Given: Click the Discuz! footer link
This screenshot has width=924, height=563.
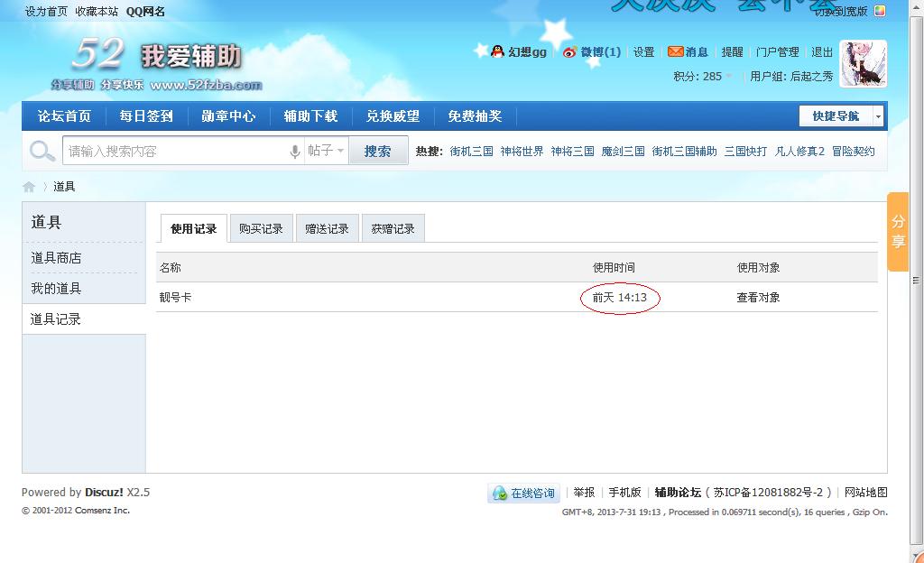Looking at the screenshot, I should [x=105, y=493].
